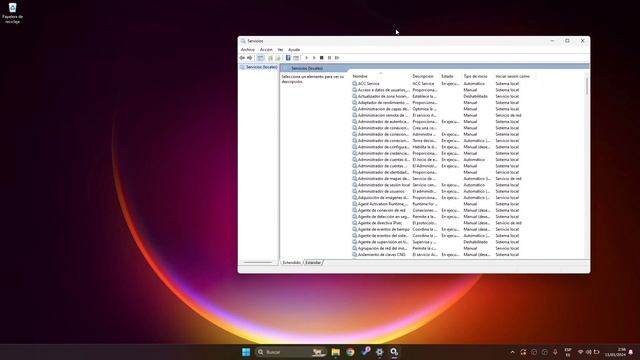Sort by the Nombre column header
This screenshot has width=640, height=360.
360,76
